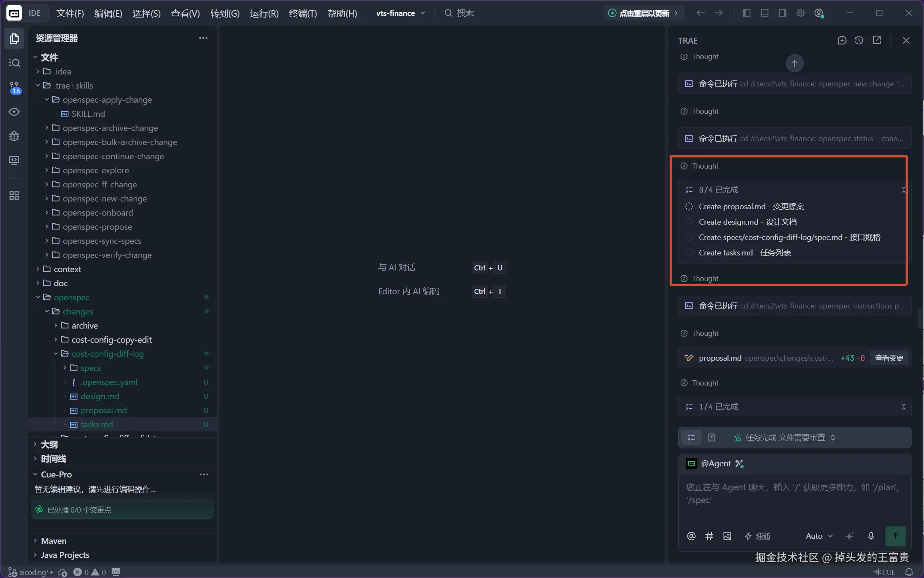Open the search sidebar icon
Image resolution: width=924 pixels, height=578 pixels.
14,63
